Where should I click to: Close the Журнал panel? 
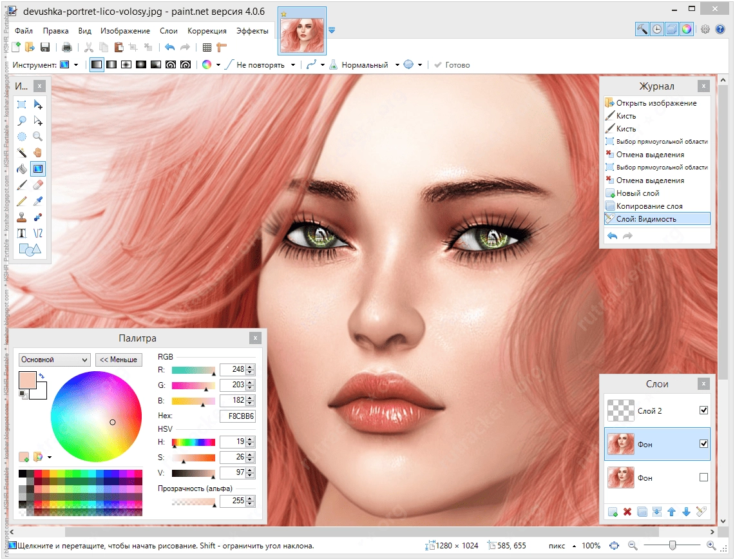[703, 86]
